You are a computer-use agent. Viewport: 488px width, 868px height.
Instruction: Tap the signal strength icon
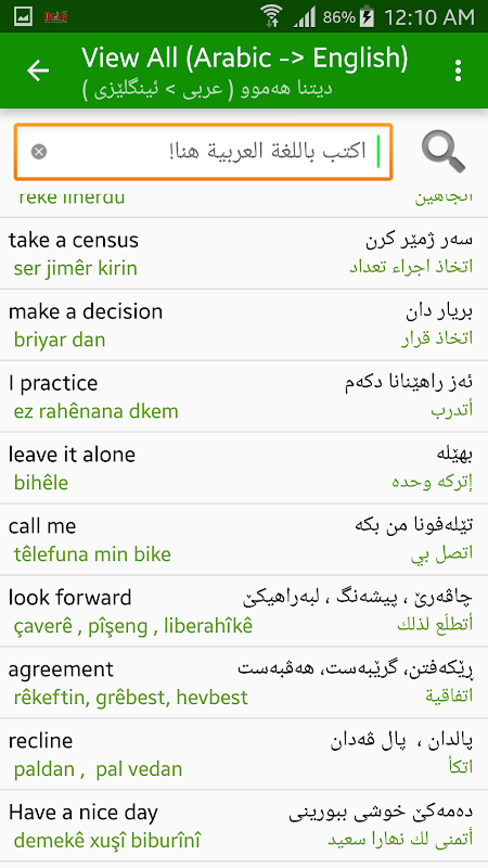305,17
